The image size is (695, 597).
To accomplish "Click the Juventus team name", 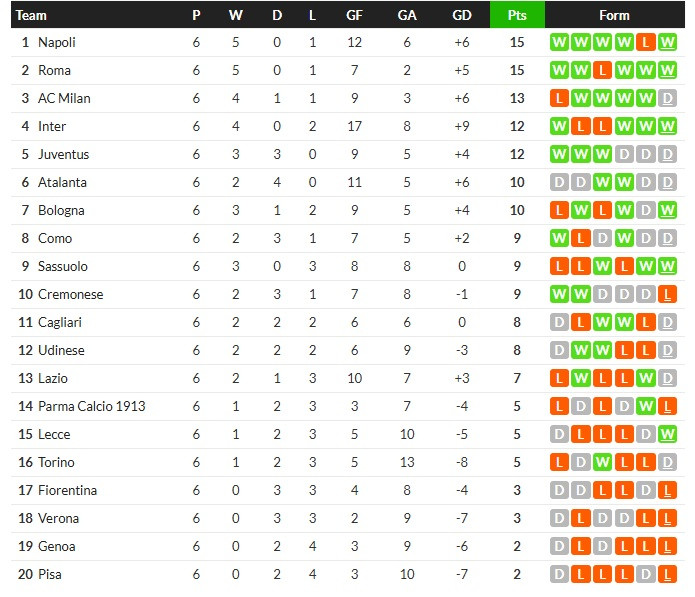I will 63,155.
